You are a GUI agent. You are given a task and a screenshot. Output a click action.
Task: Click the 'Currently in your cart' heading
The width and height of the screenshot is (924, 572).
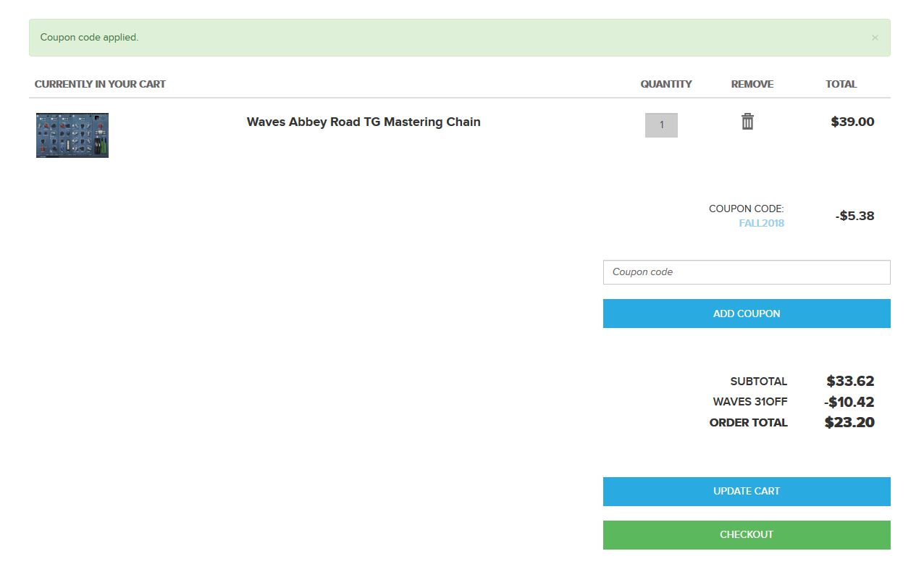click(x=100, y=84)
